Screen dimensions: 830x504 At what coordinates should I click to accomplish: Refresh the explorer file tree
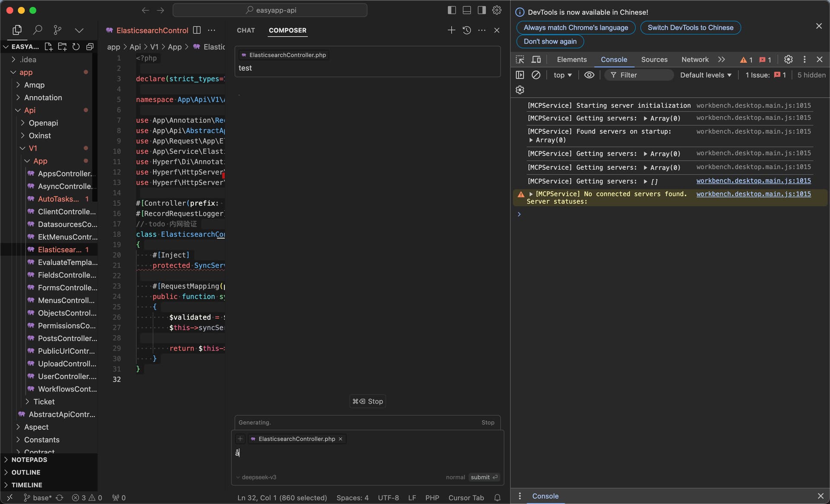click(x=76, y=47)
